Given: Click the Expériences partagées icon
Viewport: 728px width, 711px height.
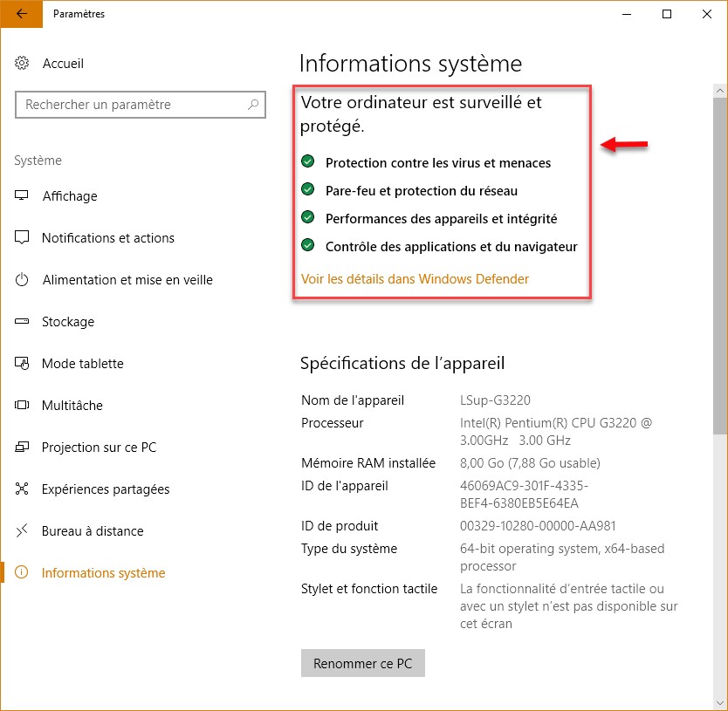Looking at the screenshot, I should (23, 489).
